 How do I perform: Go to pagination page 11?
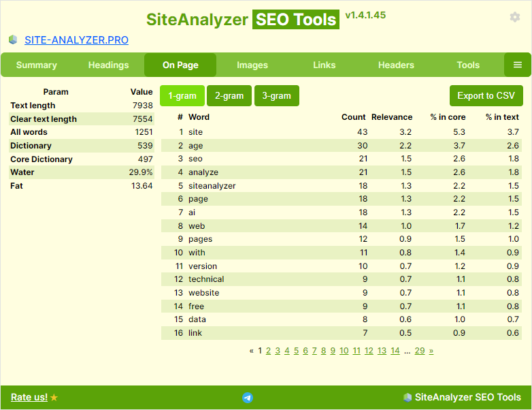356,351
